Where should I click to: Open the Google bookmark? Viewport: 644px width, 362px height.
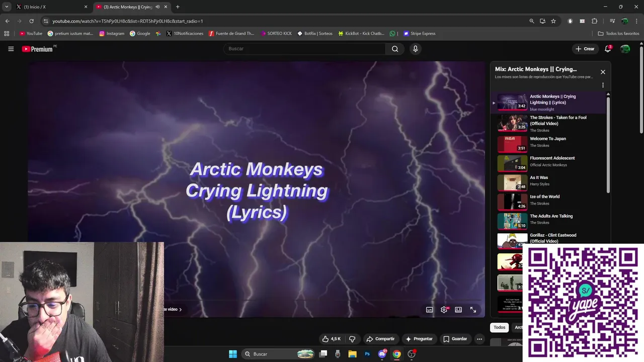point(140,34)
